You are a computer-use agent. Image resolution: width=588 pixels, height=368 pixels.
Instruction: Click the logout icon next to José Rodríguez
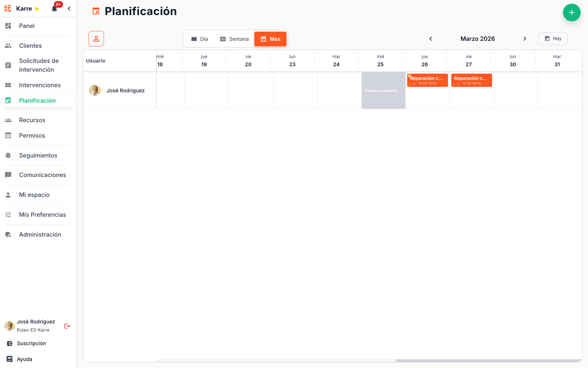(x=67, y=326)
